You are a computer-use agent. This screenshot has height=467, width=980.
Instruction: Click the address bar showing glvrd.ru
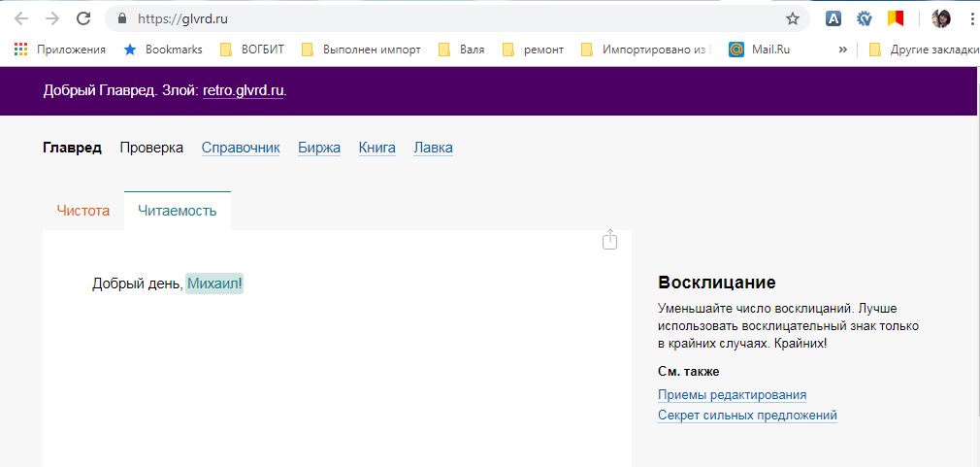437,18
